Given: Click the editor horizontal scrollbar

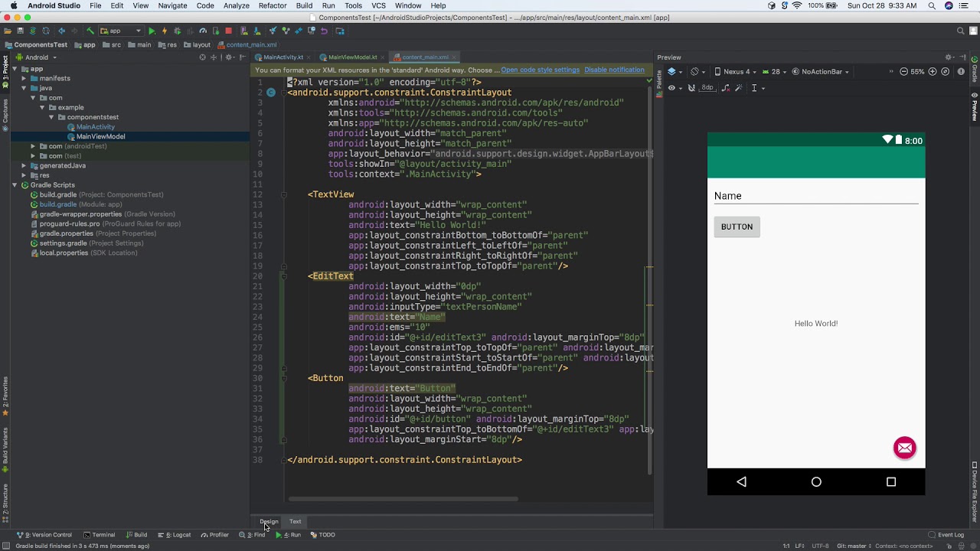Looking at the screenshot, I should pyautogui.click(x=403, y=499).
